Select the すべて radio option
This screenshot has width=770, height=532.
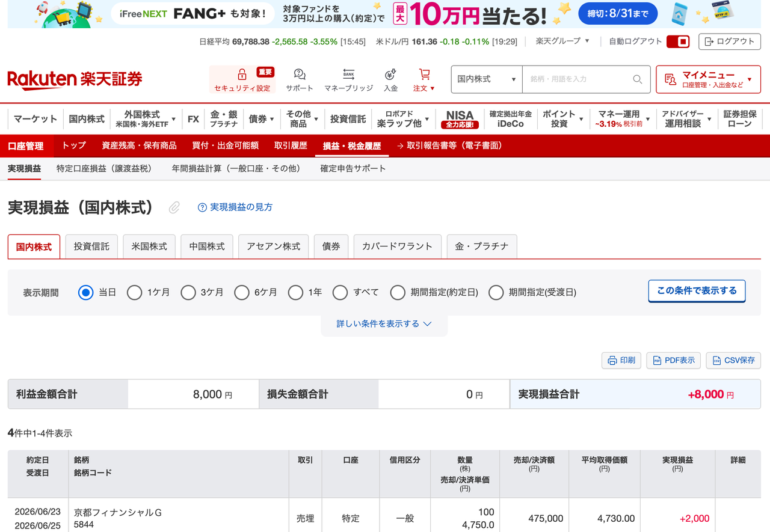pos(340,293)
